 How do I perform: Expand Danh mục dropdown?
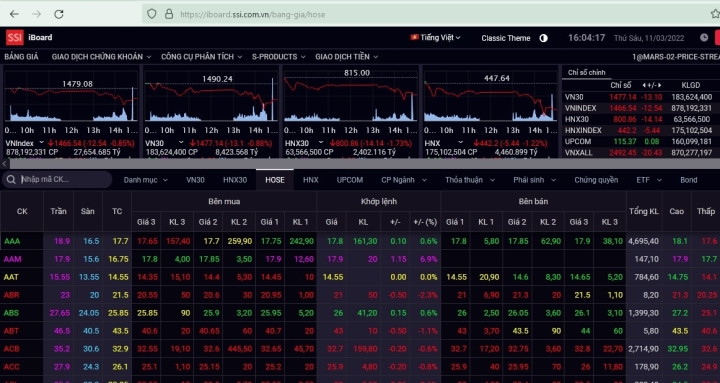pos(146,180)
